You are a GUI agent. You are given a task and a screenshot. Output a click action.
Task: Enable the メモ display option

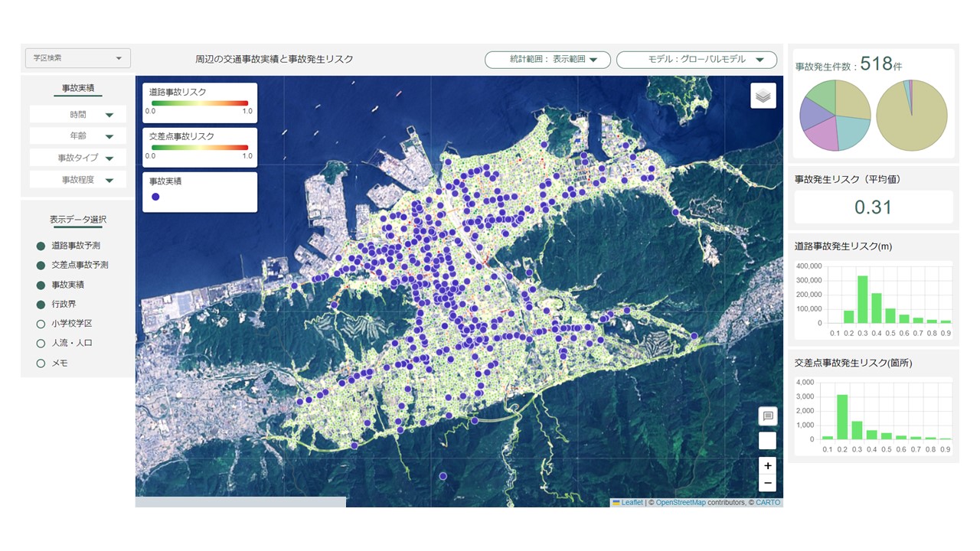coord(41,364)
